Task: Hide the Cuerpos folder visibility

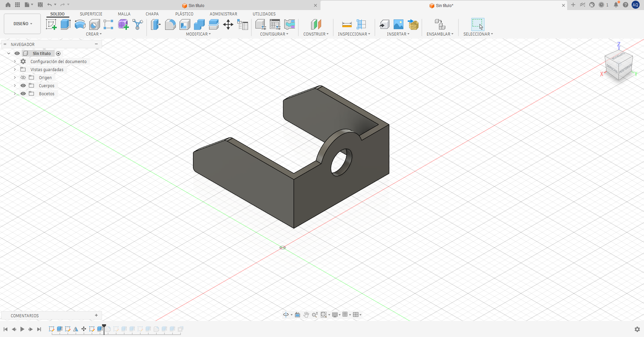Action: [x=23, y=86]
